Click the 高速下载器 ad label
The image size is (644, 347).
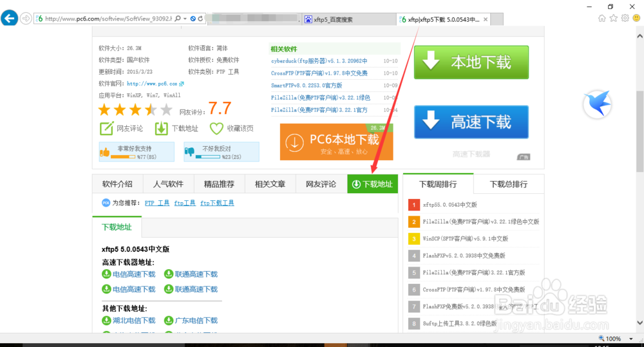(x=471, y=154)
